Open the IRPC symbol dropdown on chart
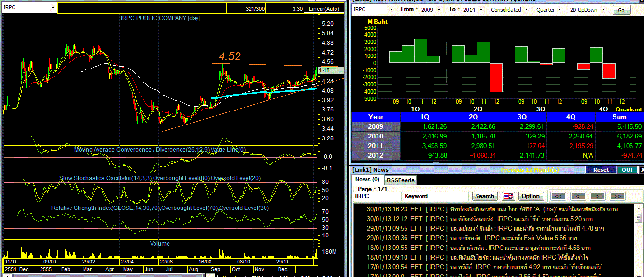This screenshot has height=277, width=644. pos(53,8)
